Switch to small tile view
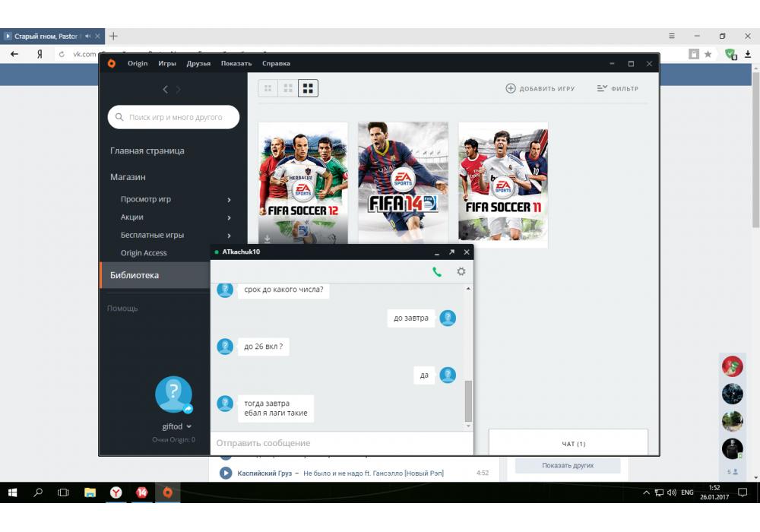 click(x=268, y=89)
